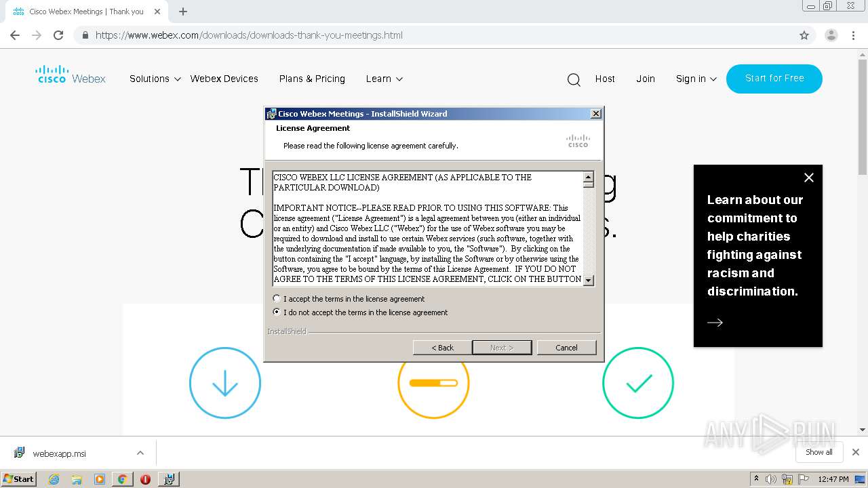
Task: Open the volume tray icon
Action: point(772,479)
